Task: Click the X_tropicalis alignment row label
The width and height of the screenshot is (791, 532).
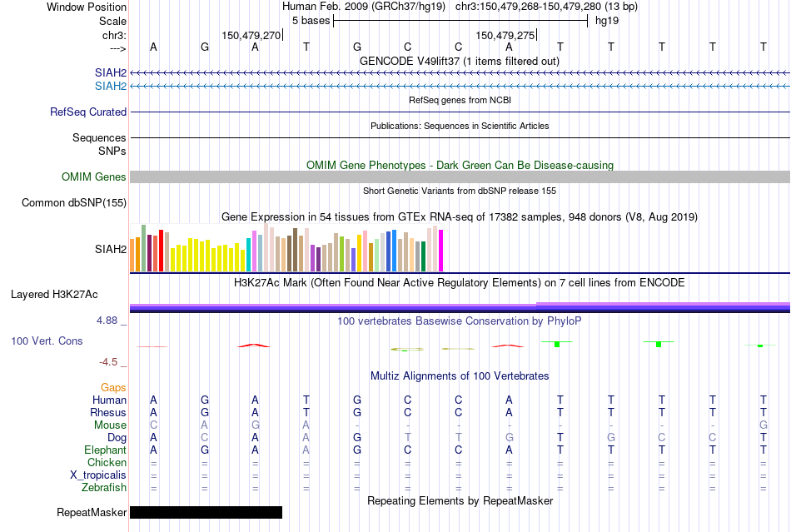Action: [x=98, y=475]
